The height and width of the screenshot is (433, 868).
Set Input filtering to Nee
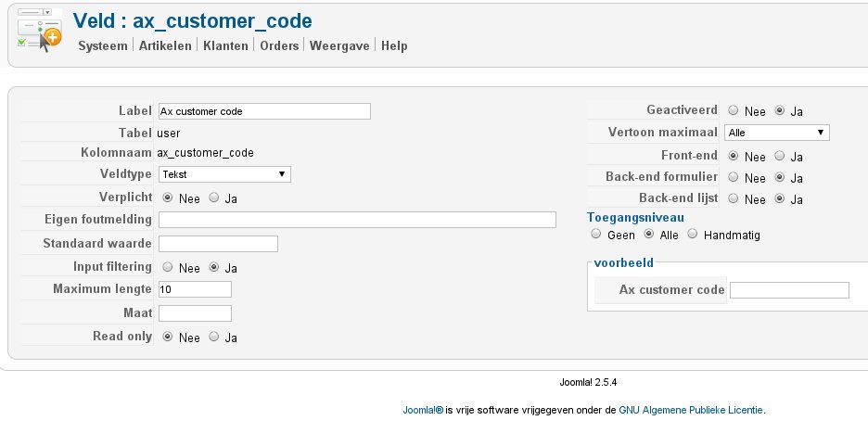(x=168, y=267)
